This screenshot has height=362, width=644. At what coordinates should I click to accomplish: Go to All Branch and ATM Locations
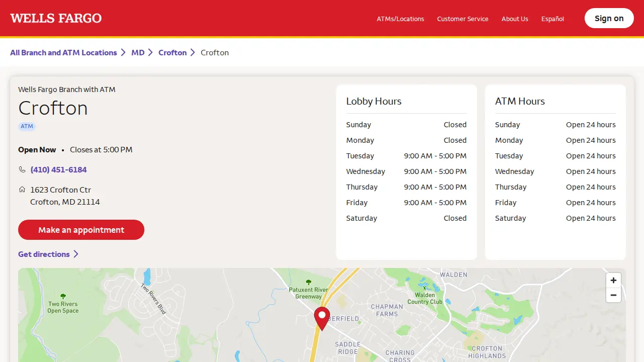point(63,53)
